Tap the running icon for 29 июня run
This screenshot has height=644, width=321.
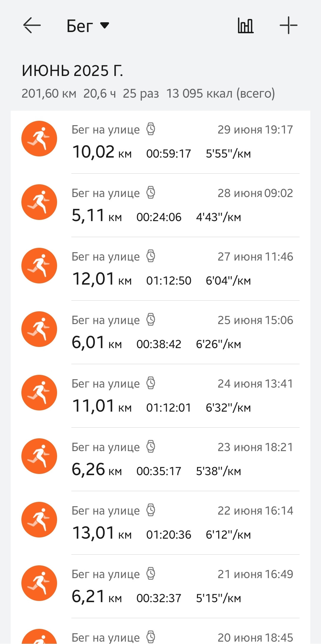tap(39, 139)
